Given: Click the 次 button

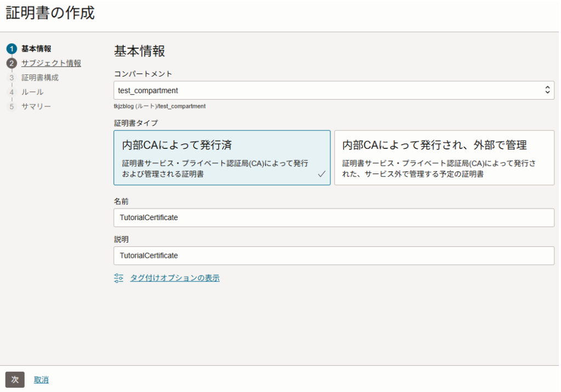Looking at the screenshot, I should (x=15, y=379).
